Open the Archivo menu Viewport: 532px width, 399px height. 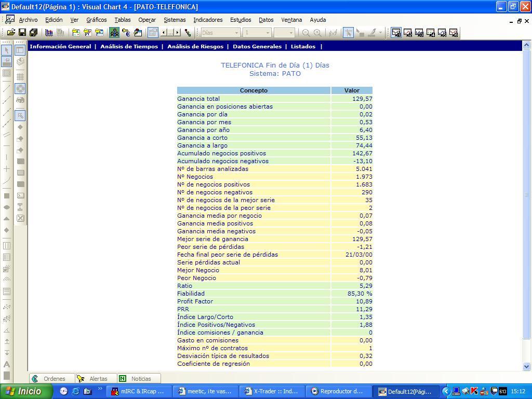click(x=28, y=20)
